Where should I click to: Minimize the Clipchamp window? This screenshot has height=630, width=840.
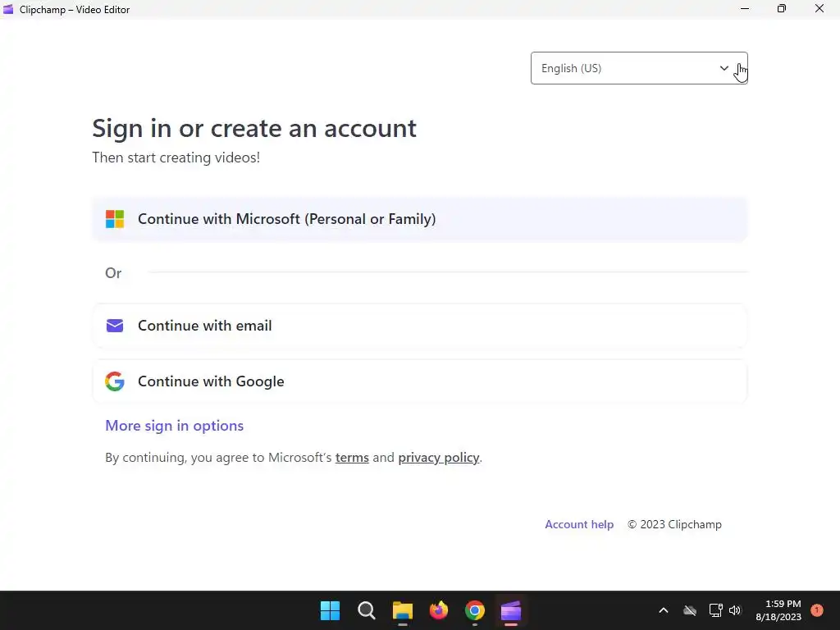click(x=745, y=9)
